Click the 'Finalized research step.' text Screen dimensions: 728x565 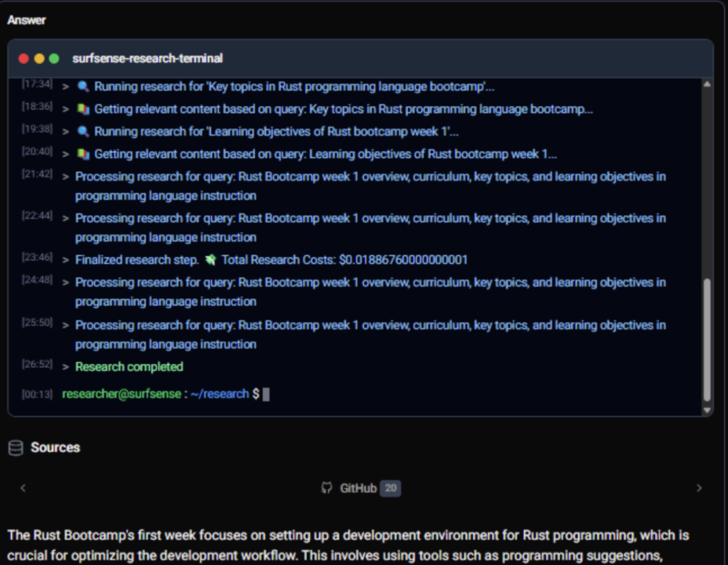pos(137,260)
